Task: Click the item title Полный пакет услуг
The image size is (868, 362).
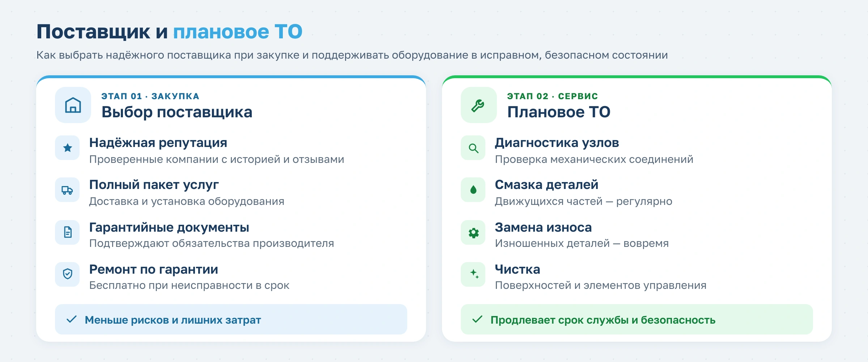Action: click(x=154, y=185)
